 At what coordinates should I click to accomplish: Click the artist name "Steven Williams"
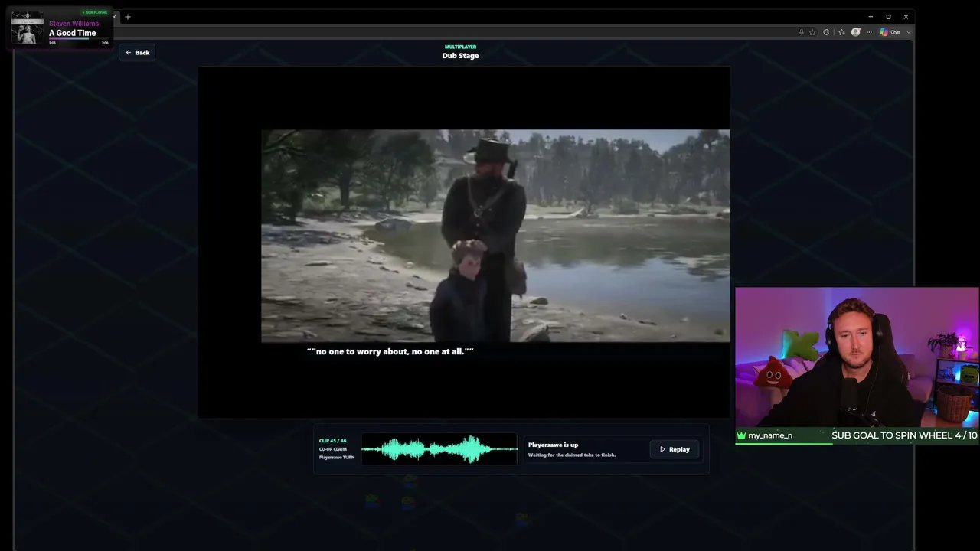[73, 24]
